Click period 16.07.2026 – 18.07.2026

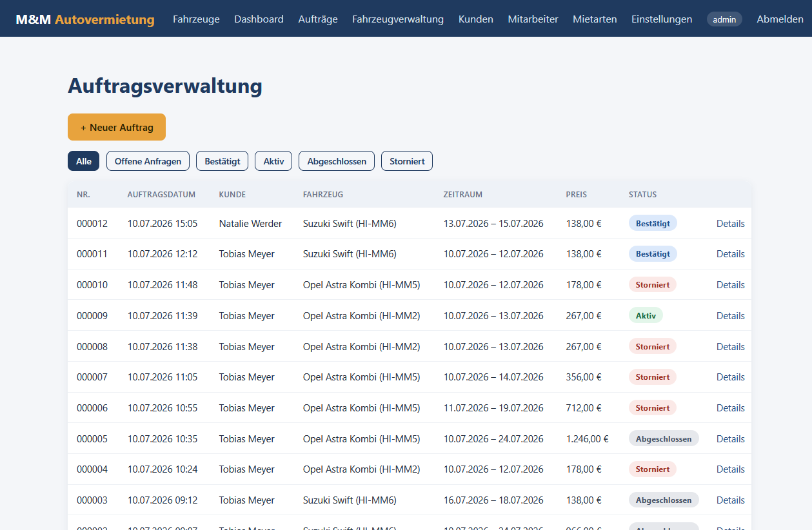(493, 500)
